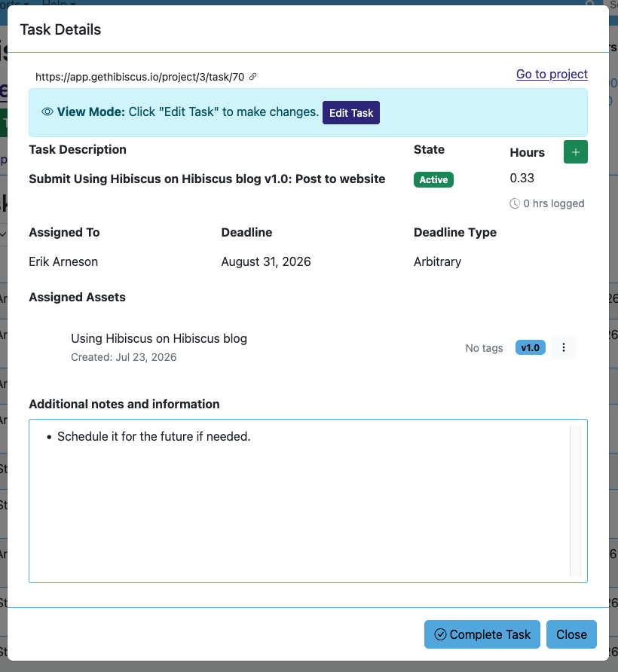Click the Created: Jul 23, 2026 text
Viewport: 618px width, 672px height.
124,357
